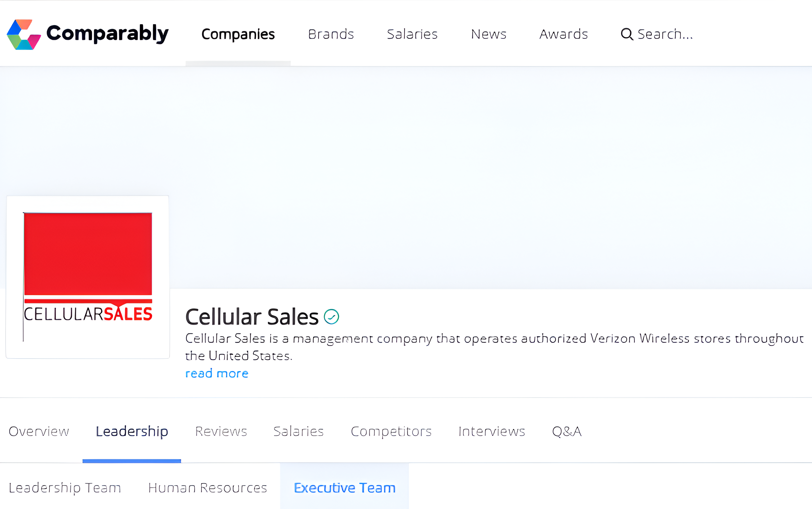Open the Cellular Sales logo thumbnail

pyautogui.click(x=88, y=277)
